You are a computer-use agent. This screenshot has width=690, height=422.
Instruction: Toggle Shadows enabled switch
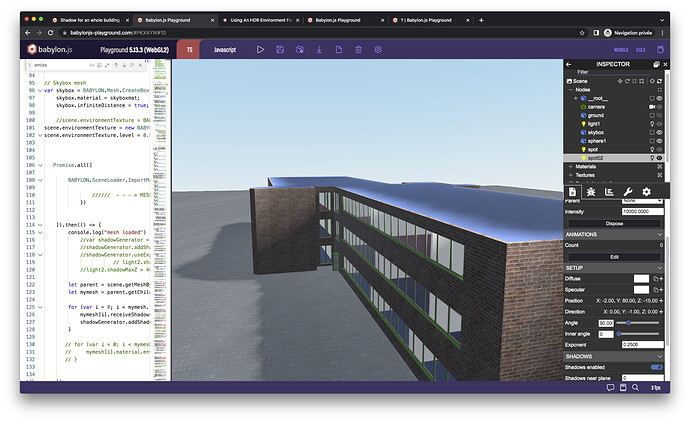pos(657,367)
